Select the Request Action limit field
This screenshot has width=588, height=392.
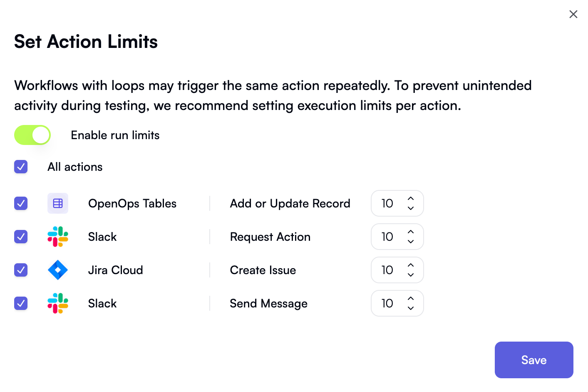[x=389, y=237]
